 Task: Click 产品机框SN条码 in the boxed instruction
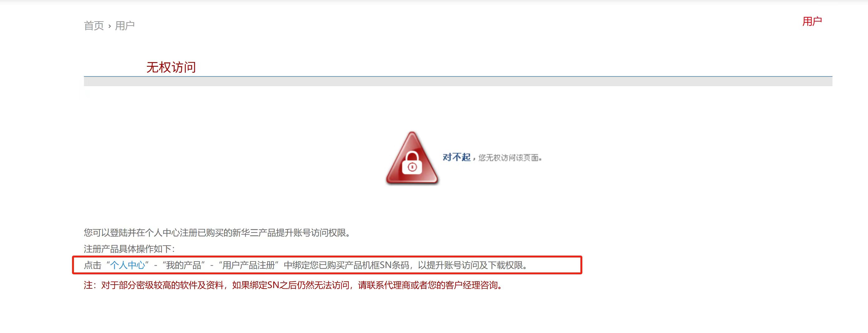click(x=377, y=265)
